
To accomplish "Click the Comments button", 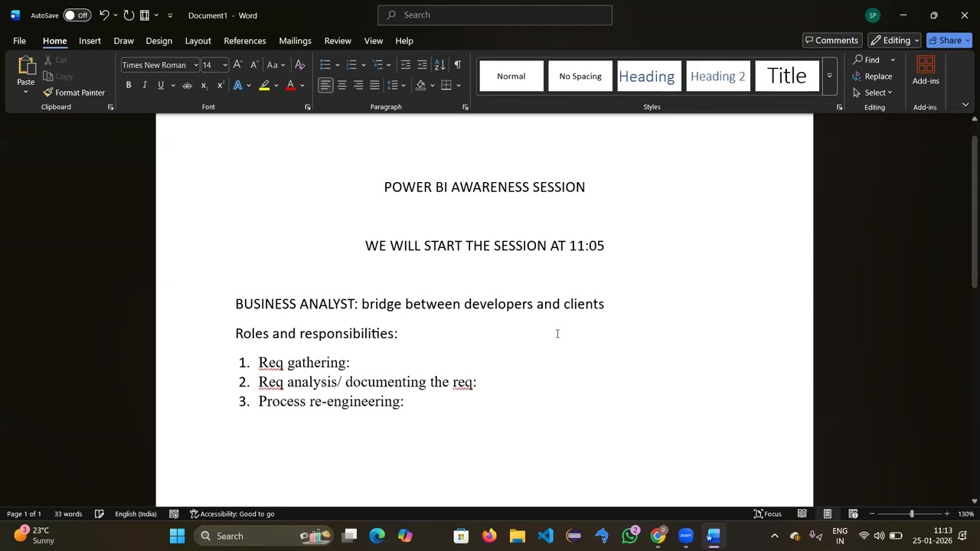I will [x=831, y=41].
